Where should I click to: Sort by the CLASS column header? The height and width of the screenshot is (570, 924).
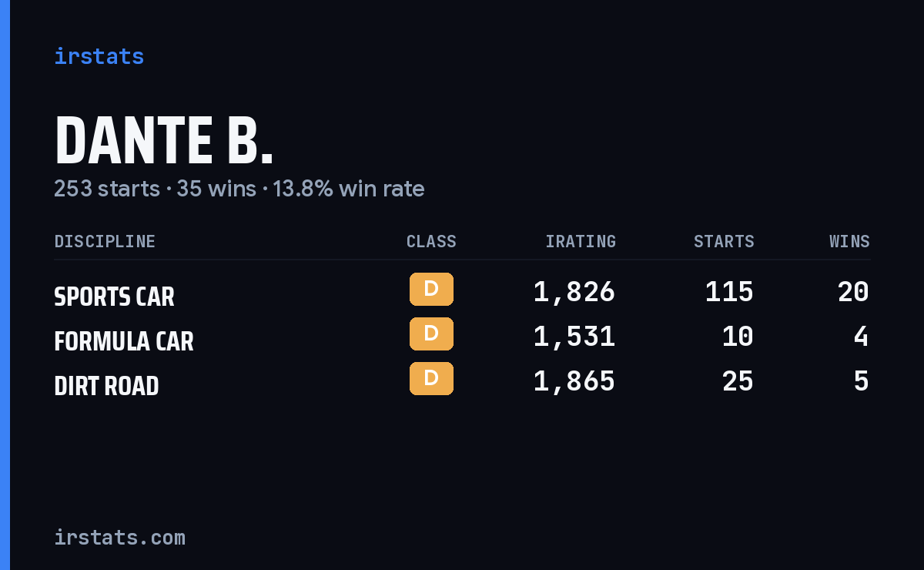pyautogui.click(x=431, y=241)
